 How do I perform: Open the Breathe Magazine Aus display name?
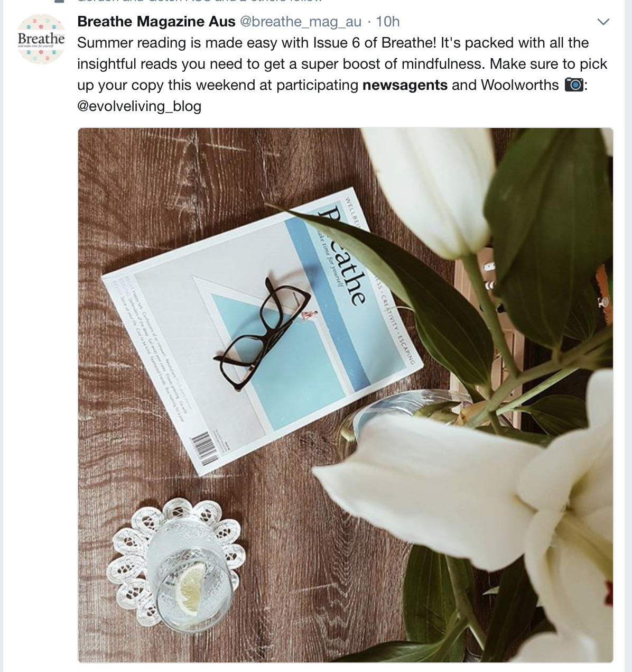coord(156,22)
